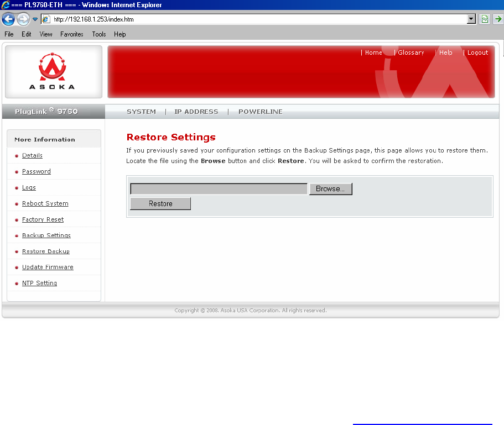This screenshot has height=425, width=504.
Task: Click the Internet Explorer title bar icon
Action: click(6, 5)
